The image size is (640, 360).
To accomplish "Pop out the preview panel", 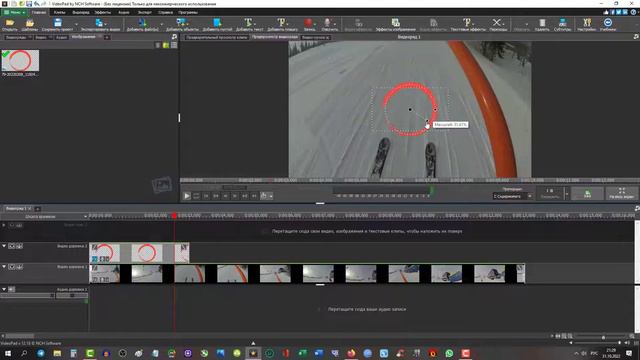I will (x=636, y=37).
